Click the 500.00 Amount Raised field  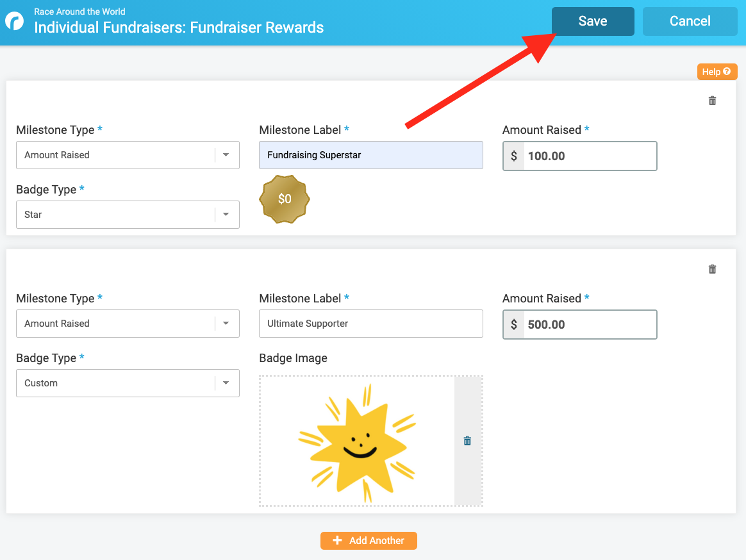click(590, 324)
